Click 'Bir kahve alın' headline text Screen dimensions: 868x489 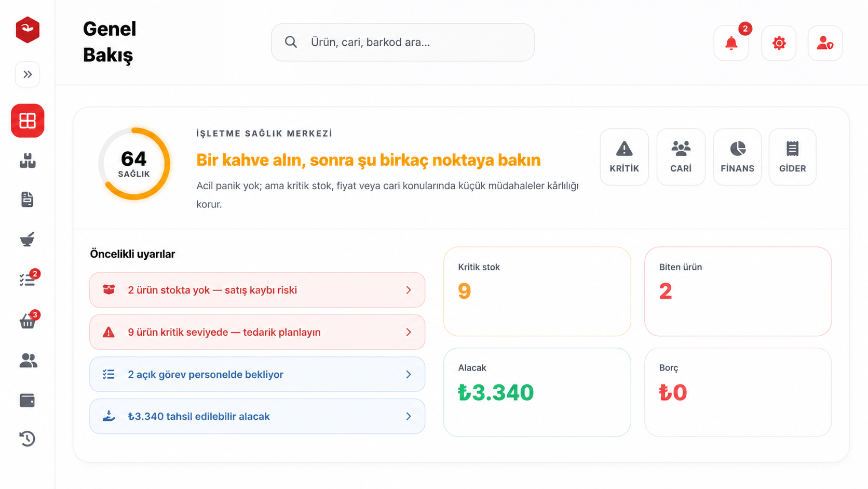point(369,160)
